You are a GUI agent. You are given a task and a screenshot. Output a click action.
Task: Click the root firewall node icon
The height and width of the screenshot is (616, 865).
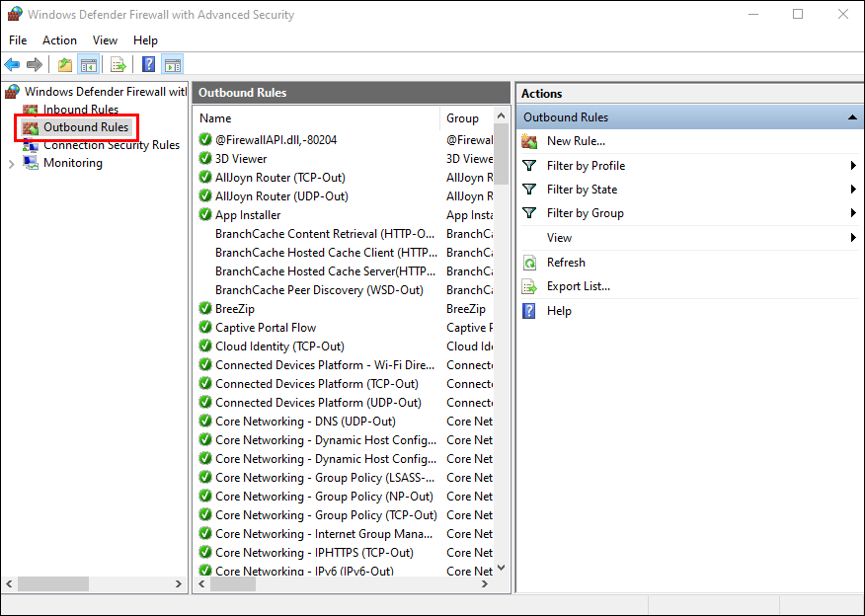13,92
